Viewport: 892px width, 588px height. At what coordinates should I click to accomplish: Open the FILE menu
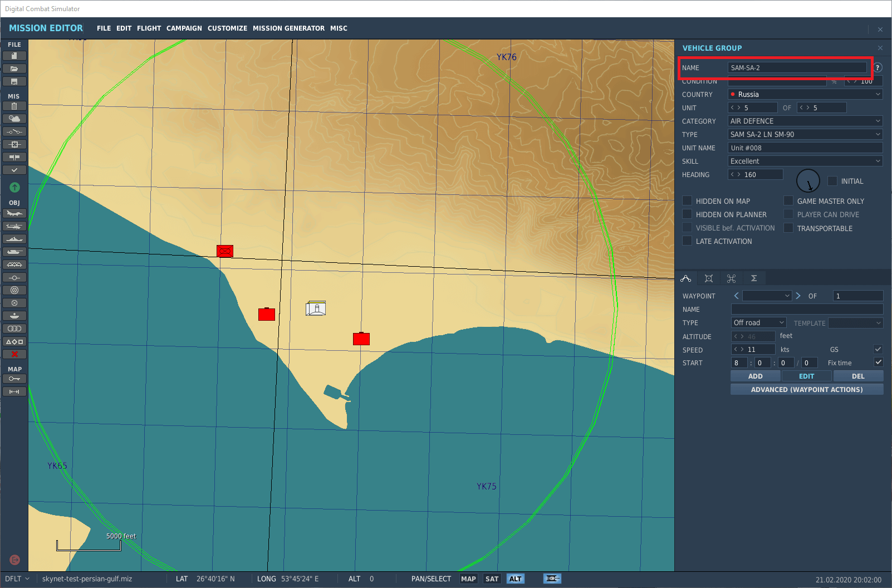[x=104, y=28]
